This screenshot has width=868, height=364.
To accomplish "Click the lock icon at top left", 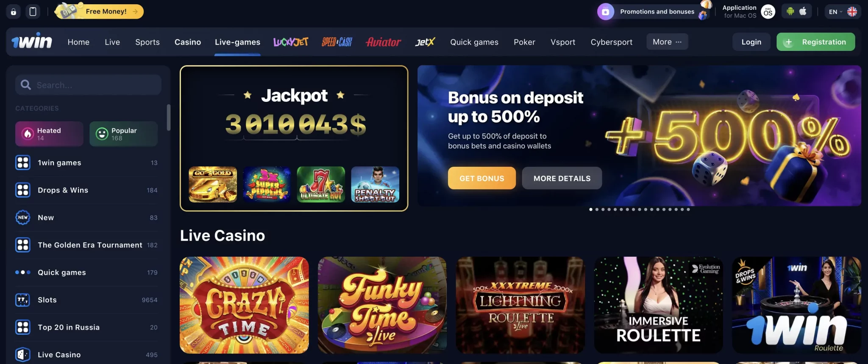I will coord(14,12).
